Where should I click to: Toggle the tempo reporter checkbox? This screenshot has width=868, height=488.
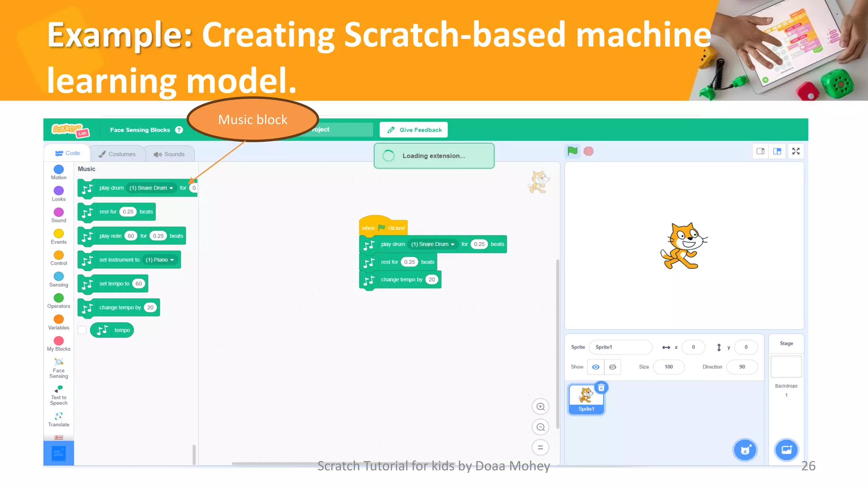click(82, 330)
